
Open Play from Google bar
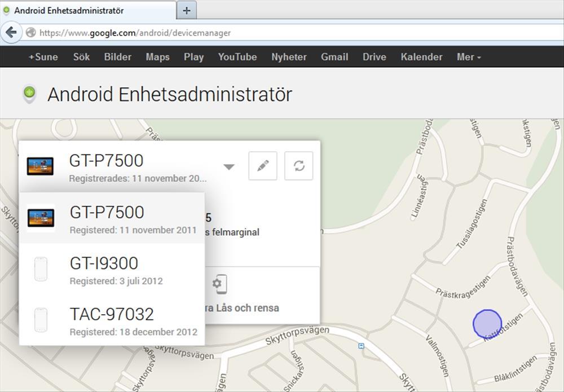[x=194, y=57]
